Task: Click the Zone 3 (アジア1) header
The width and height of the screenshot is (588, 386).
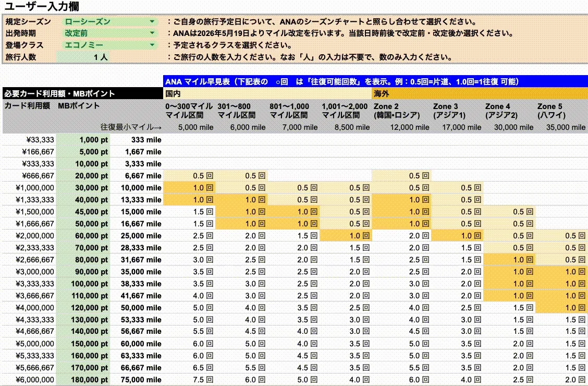Action: (457, 111)
